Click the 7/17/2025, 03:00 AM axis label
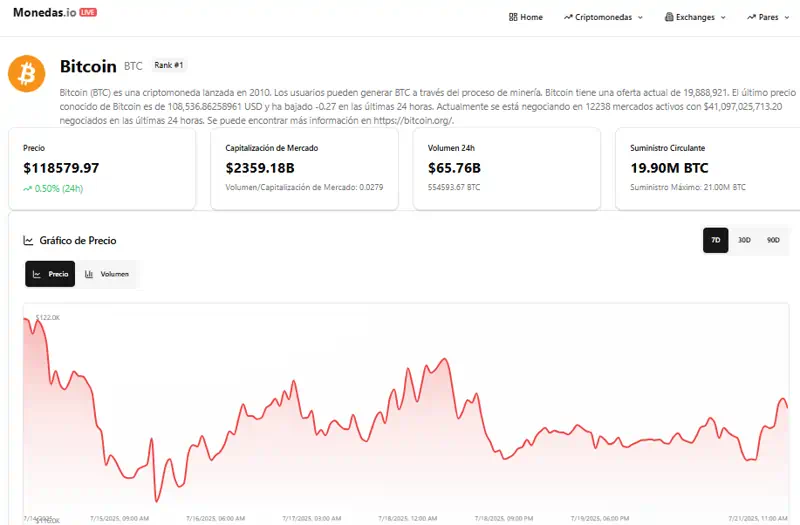The height and width of the screenshot is (525, 800). click(x=311, y=518)
